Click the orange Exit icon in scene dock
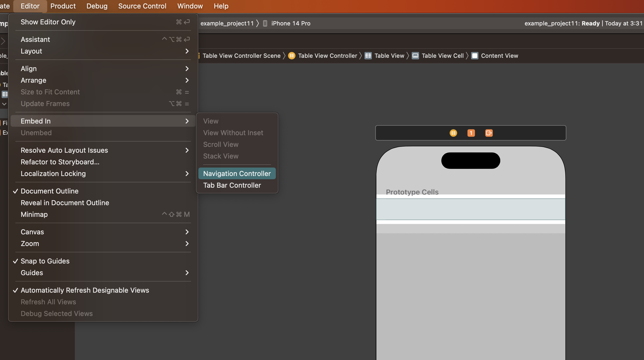The height and width of the screenshot is (360, 644). (x=489, y=133)
